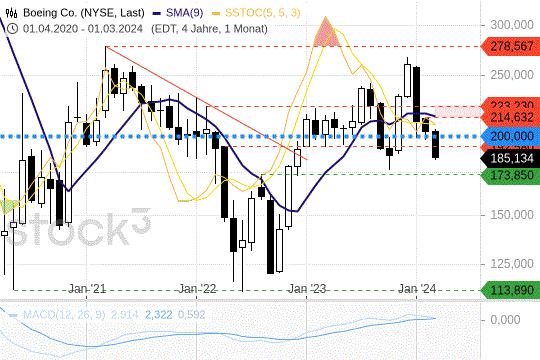Select the 173,850 green support label
Image resolution: width=540 pixels, height=360 pixels.
[510, 175]
